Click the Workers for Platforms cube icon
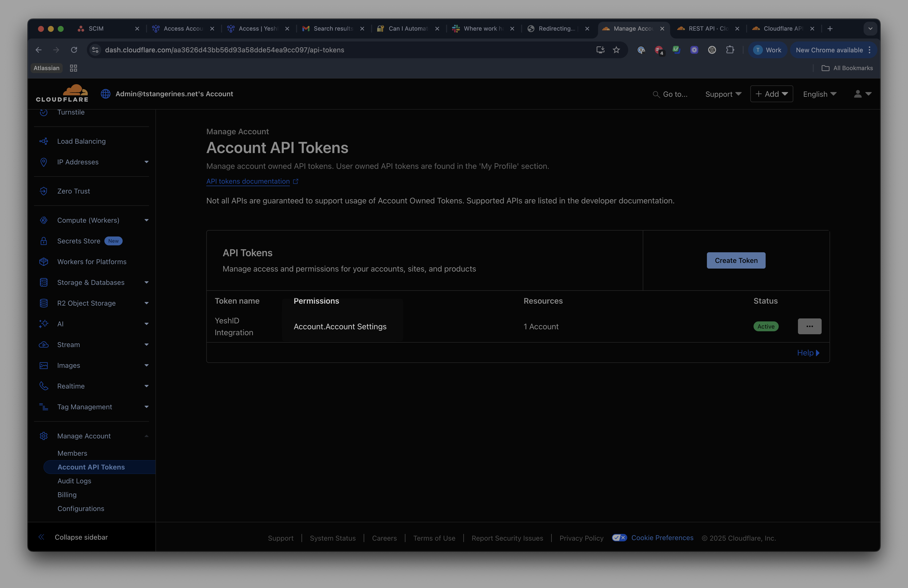Image resolution: width=908 pixels, height=588 pixels. 43,262
